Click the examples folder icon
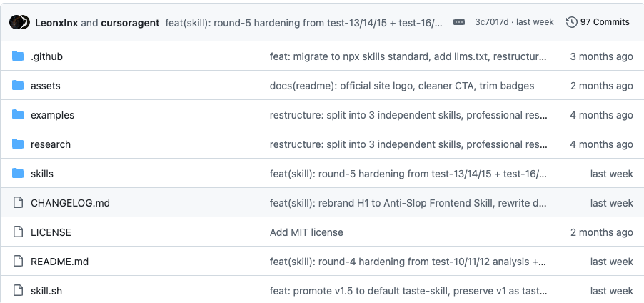 tap(18, 115)
